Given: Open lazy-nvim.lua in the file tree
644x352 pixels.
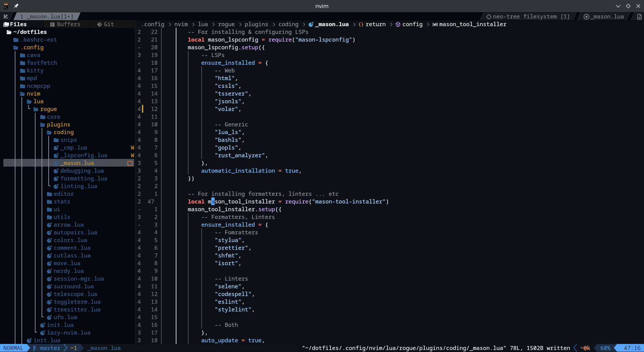Looking at the screenshot, I should click(x=69, y=333).
